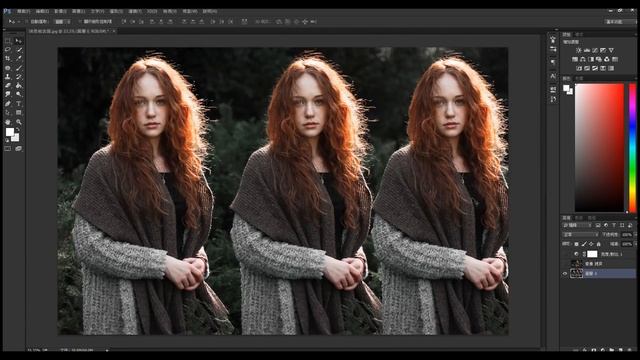Viewport: 640px width, 360px height.
Task: Open the Image menu
Action: pyautogui.click(x=60, y=11)
